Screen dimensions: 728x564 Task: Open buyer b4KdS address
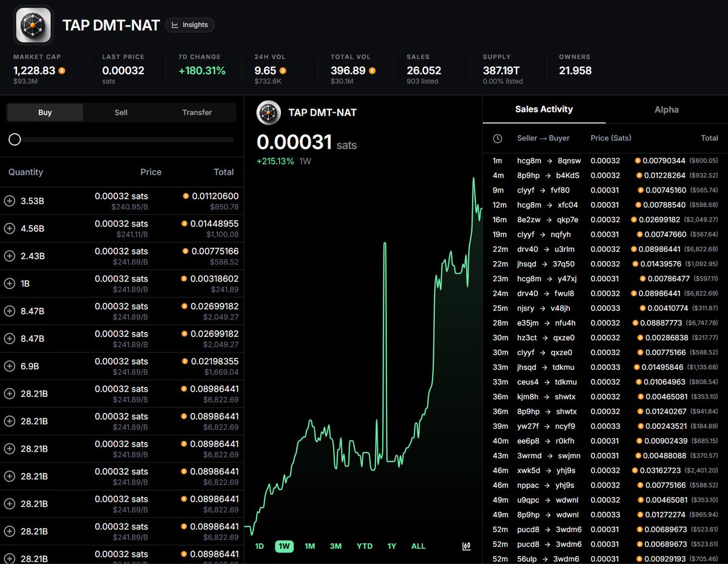point(568,175)
